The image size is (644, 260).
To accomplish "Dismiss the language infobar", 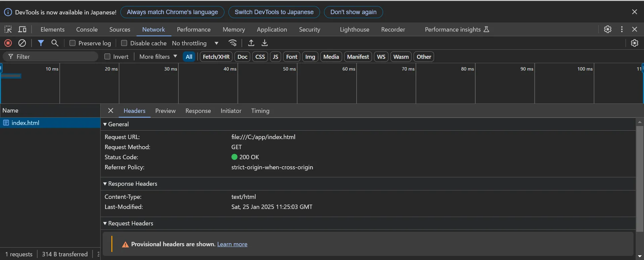I will [635, 12].
